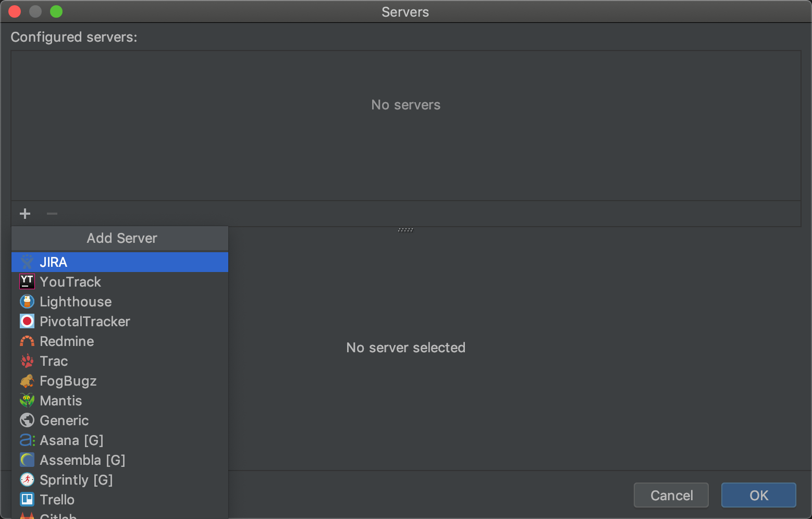Pick the Assembla [G] option

pyautogui.click(x=82, y=460)
